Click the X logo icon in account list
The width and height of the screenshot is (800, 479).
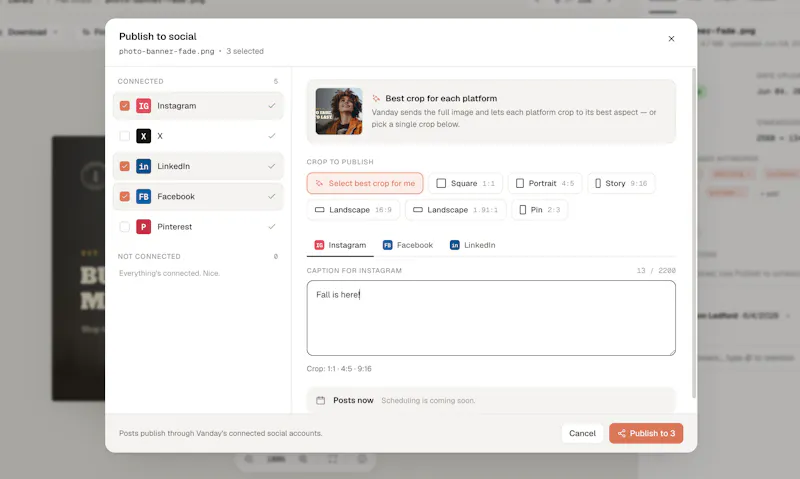coord(143,136)
